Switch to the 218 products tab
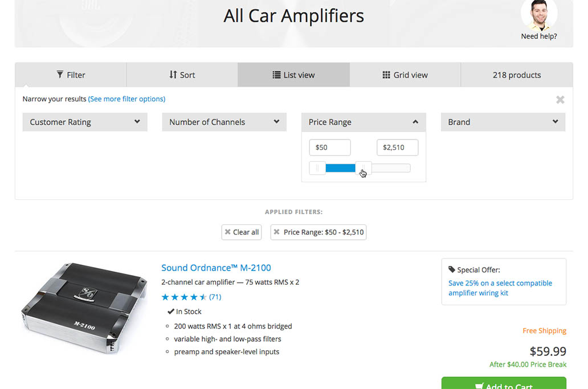The image size is (588, 389). 516,75
